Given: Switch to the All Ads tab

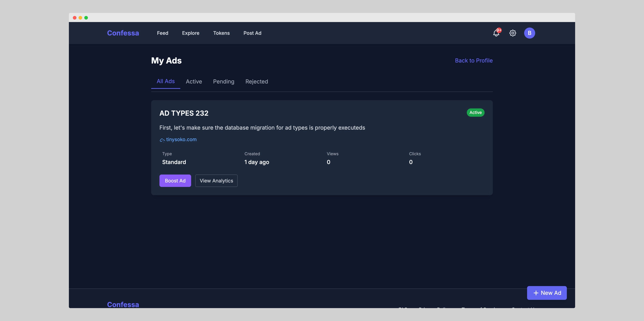Looking at the screenshot, I should coord(165,81).
